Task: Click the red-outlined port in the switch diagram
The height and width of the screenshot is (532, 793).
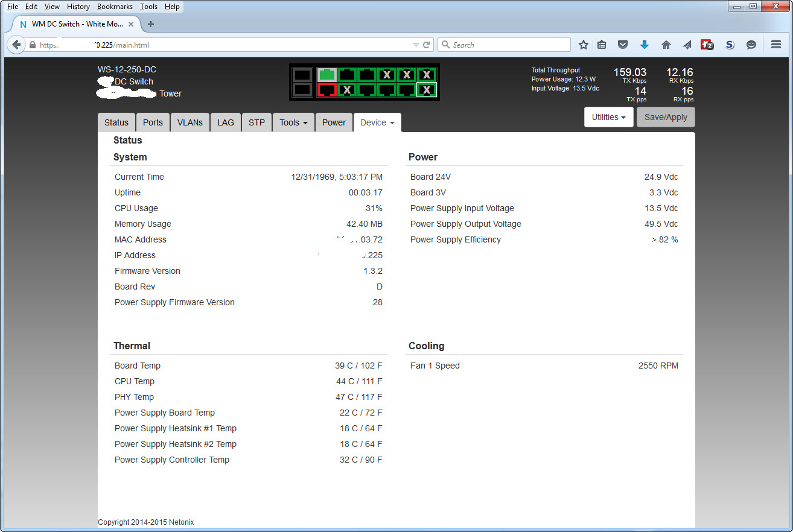Action: tap(326, 90)
